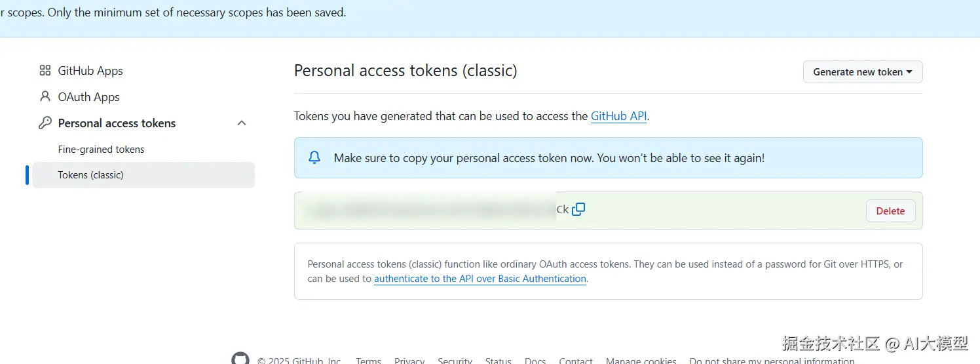Visit the Status footer link
Image resolution: width=980 pixels, height=364 pixels.
coord(498,361)
